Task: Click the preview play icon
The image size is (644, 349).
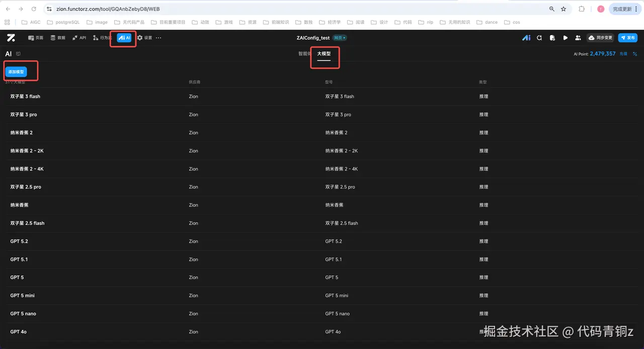Action: (x=566, y=38)
